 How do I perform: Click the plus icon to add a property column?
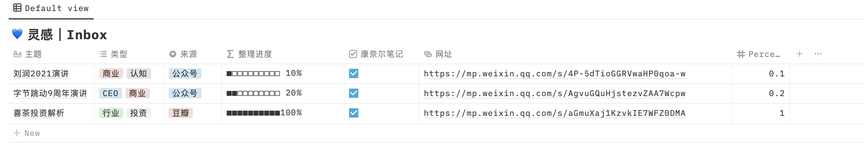[799, 54]
